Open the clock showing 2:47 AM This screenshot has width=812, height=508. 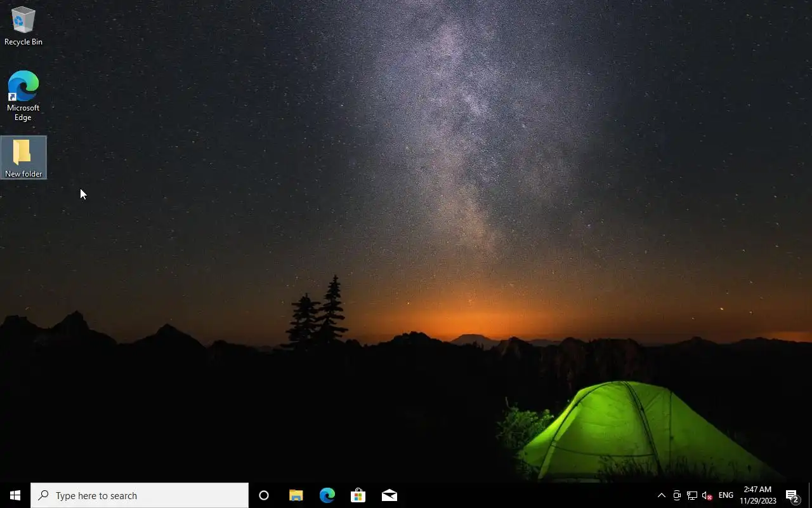[757, 495]
